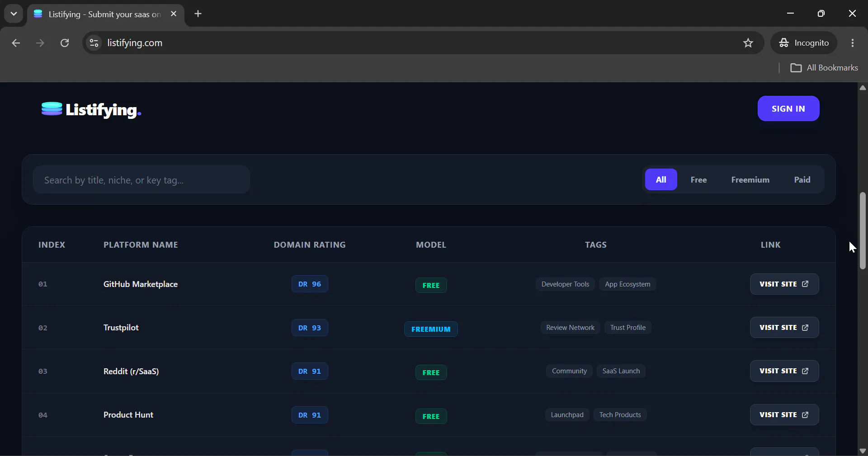Click GitHub Marketplace's FREE model badge
The height and width of the screenshot is (456, 868).
(x=431, y=285)
